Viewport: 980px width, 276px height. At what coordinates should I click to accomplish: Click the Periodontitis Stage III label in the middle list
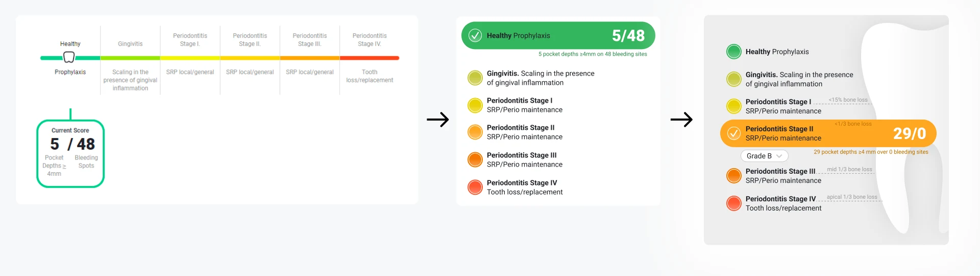522,155
